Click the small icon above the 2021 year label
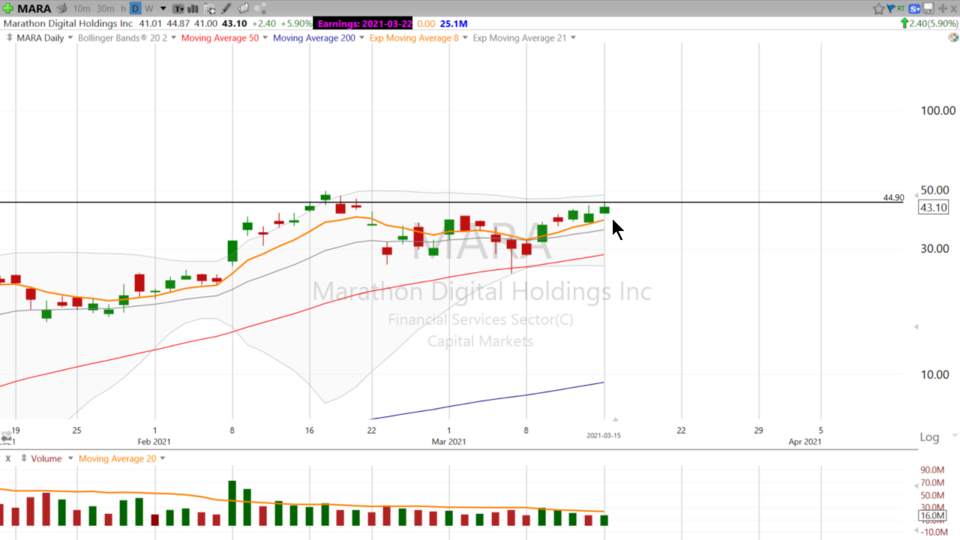This screenshot has height=540, width=960. tap(6, 438)
